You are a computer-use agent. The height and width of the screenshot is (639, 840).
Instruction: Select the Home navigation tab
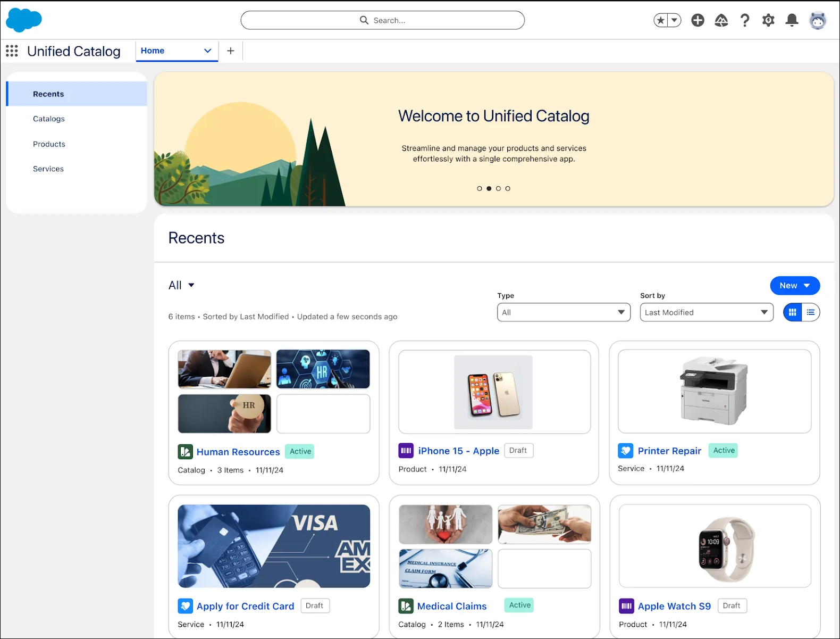point(153,51)
